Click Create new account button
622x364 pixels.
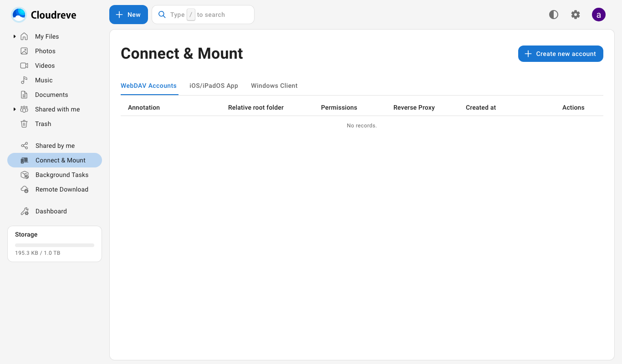[x=561, y=54]
